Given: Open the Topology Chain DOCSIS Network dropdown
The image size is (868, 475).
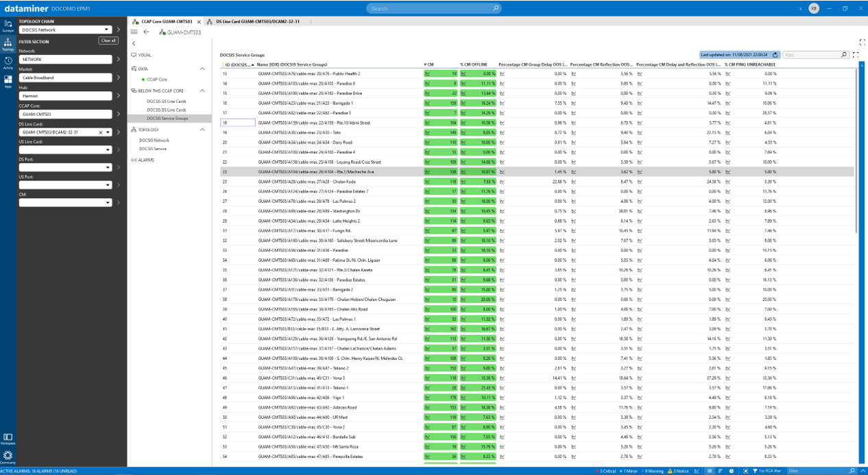Looking at the screenshot, I should tap(65, 29).
